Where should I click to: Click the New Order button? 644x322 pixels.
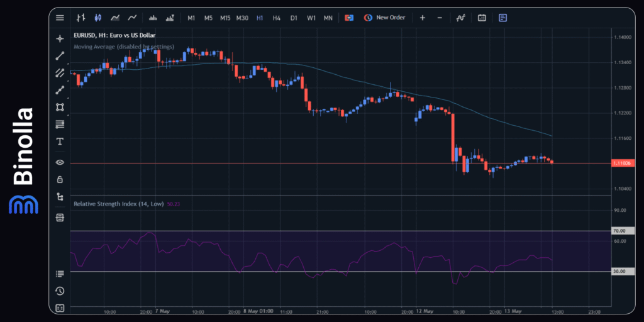(x=384, y=18)
